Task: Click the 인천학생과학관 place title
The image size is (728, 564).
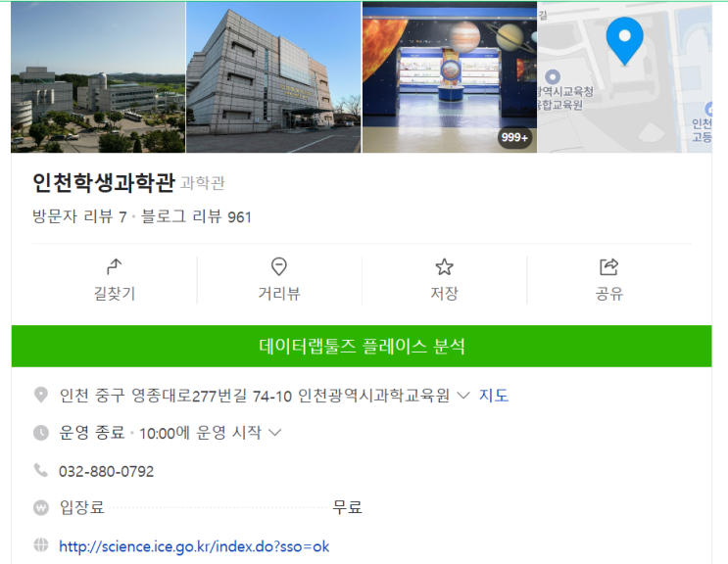Action: click(104, 182)
